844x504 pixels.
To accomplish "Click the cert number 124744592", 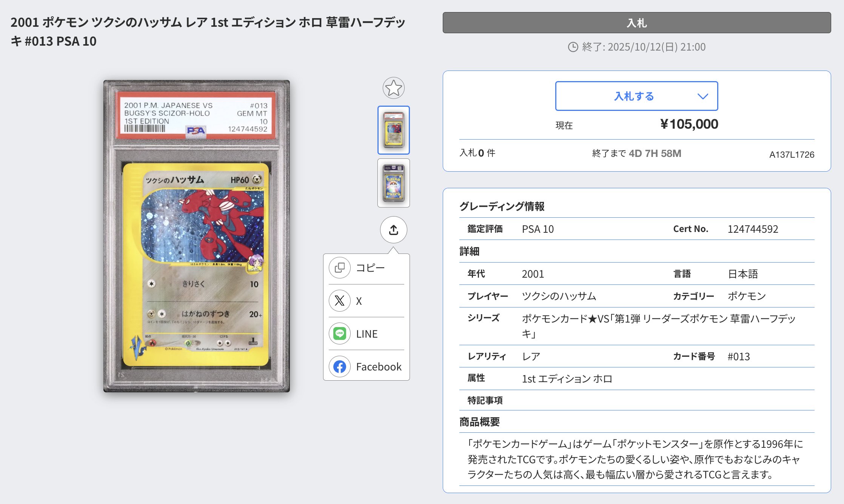I will click(x=753, y=229).
